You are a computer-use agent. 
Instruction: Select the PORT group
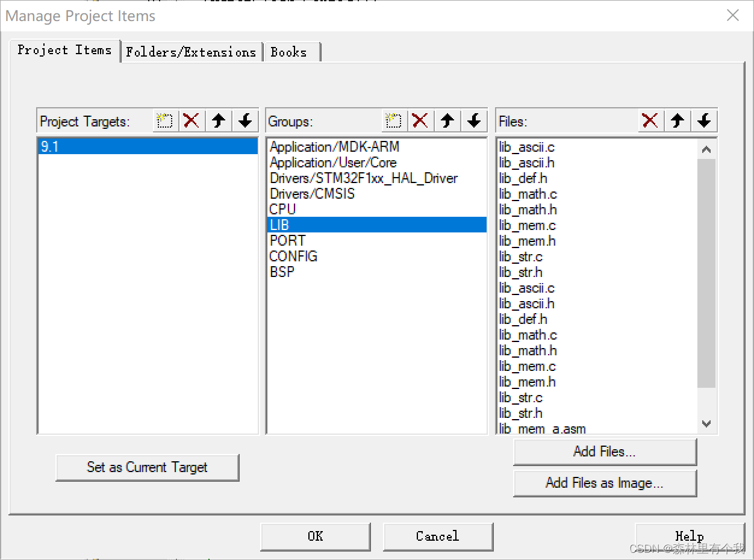click(x=376, y=240)
